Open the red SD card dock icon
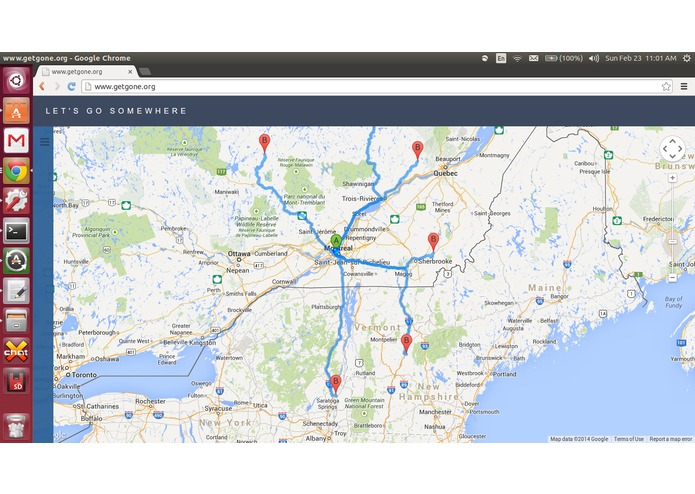Image resolution: width=695 pixels, height=494 pixels. point(16,381)
